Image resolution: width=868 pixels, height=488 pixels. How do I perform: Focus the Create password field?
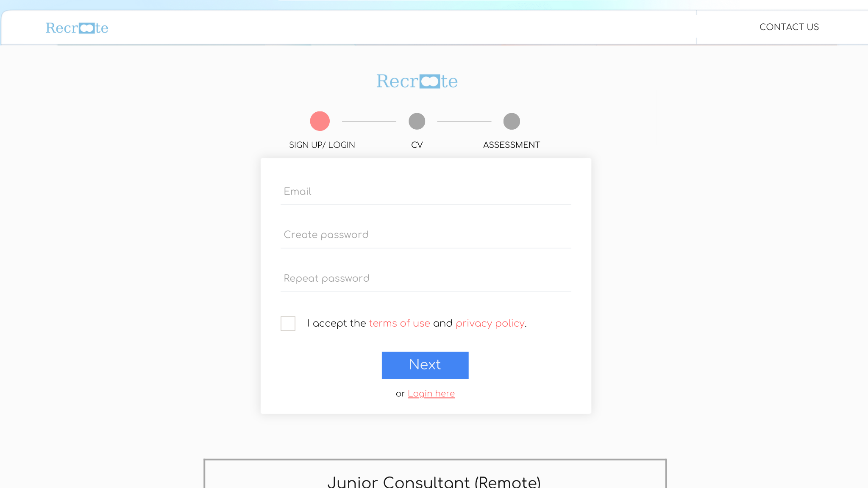426,235
